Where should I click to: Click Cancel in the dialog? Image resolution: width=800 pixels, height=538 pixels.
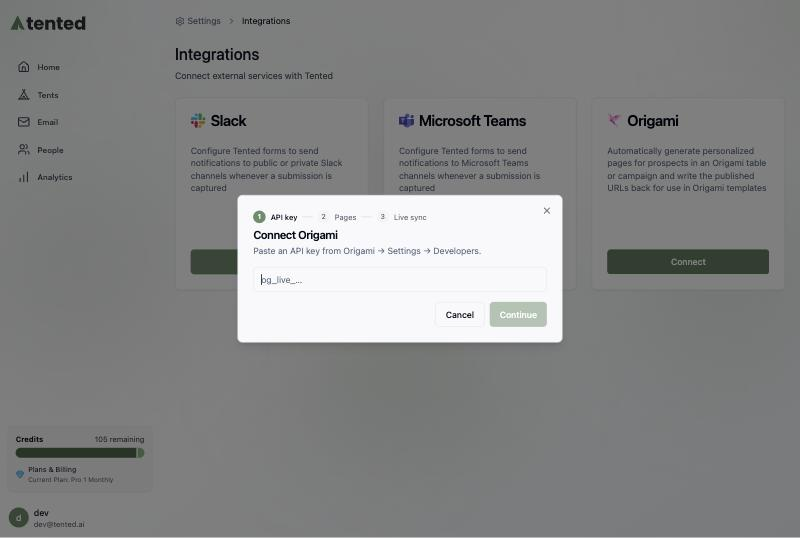pyautogui.click(x=459, y=314)
